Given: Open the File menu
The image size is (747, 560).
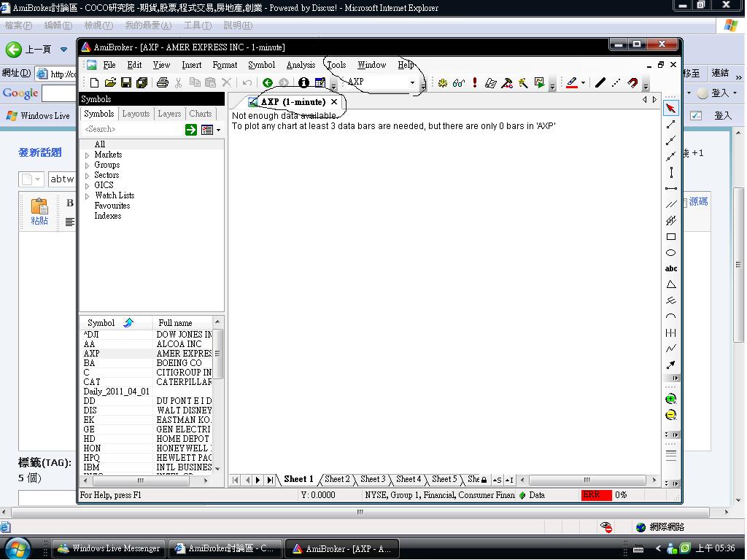Looking at the screenshot, I should [109, 65].
